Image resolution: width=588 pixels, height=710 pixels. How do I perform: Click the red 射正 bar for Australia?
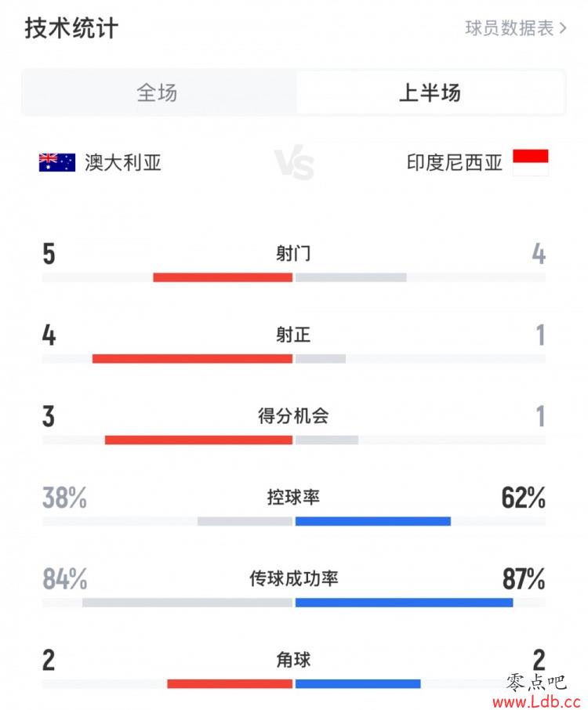pyautogui.click(x=192, y=359)
